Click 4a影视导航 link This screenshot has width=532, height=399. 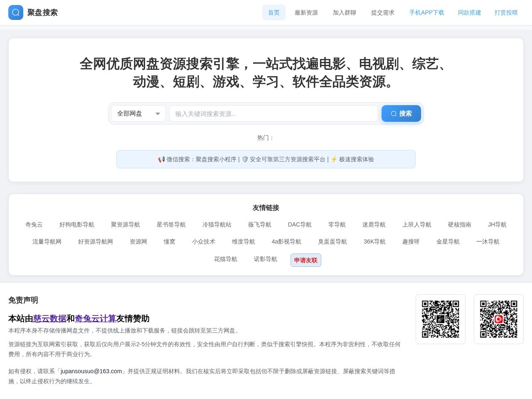coord(286,241)
